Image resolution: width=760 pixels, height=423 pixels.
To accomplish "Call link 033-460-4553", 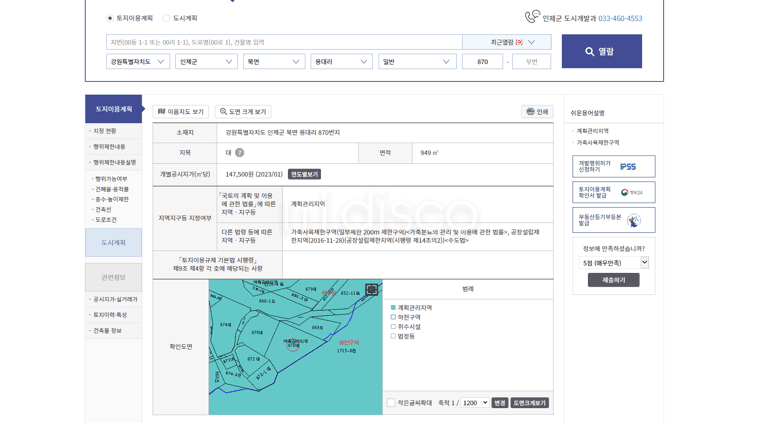I will pos(620,18).
